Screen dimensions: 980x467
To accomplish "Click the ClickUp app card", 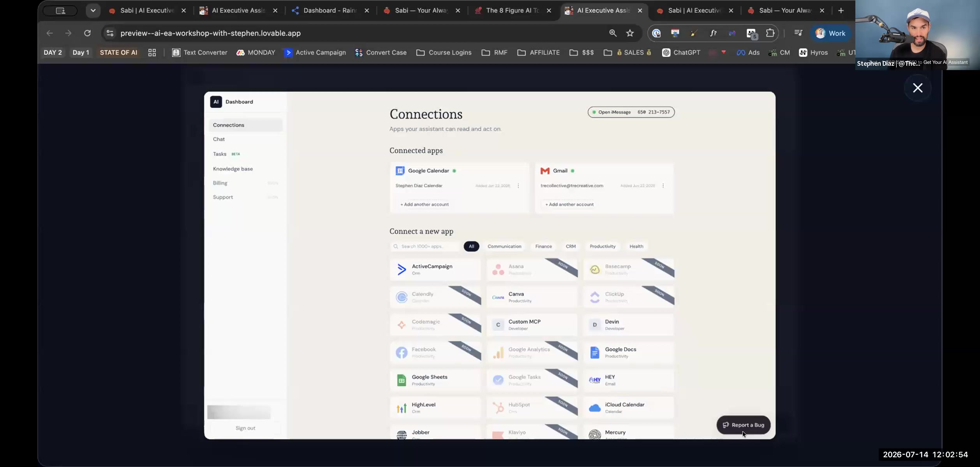I will pos(629,297).
